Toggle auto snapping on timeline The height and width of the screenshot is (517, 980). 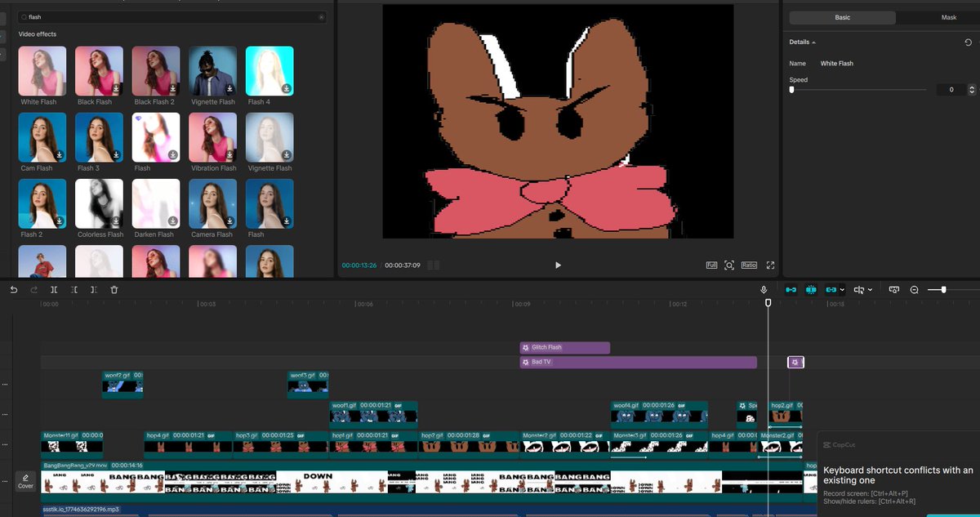point(811,290)
